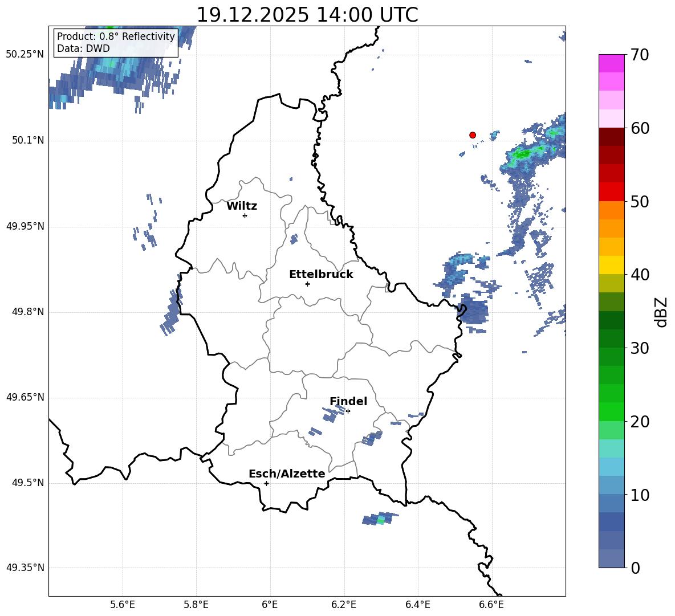The height and width of the screenshot is (616, 675).
Task: Click the 49.65°N latitude label
Action: (25, 397)
